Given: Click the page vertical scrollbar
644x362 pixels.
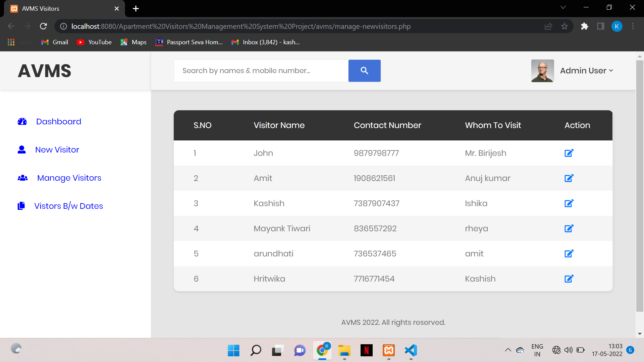Looking at the screenshot, I should 640,184.
